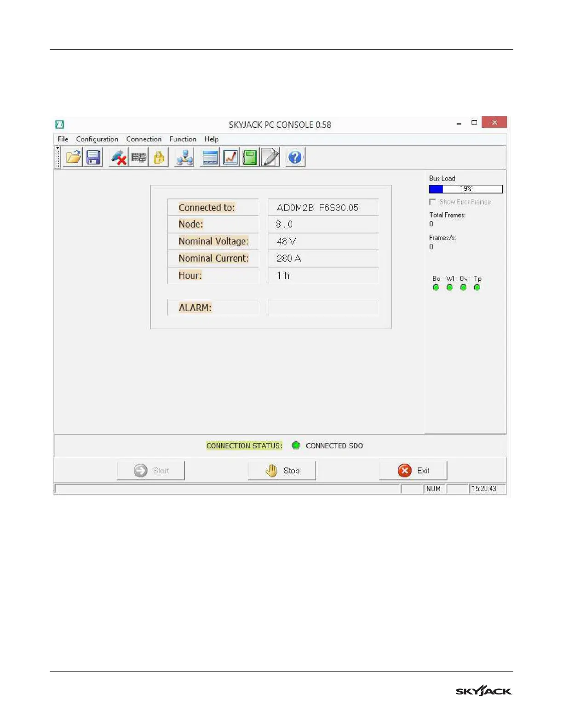
Task: Click the network nodes toolbar icon
Action: click(x=184, y=158)
